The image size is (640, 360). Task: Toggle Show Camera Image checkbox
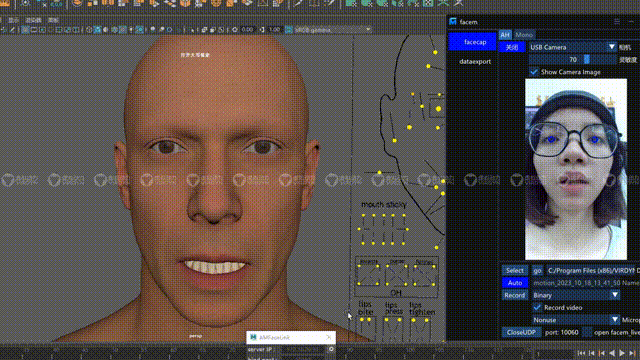click(534, 72)
